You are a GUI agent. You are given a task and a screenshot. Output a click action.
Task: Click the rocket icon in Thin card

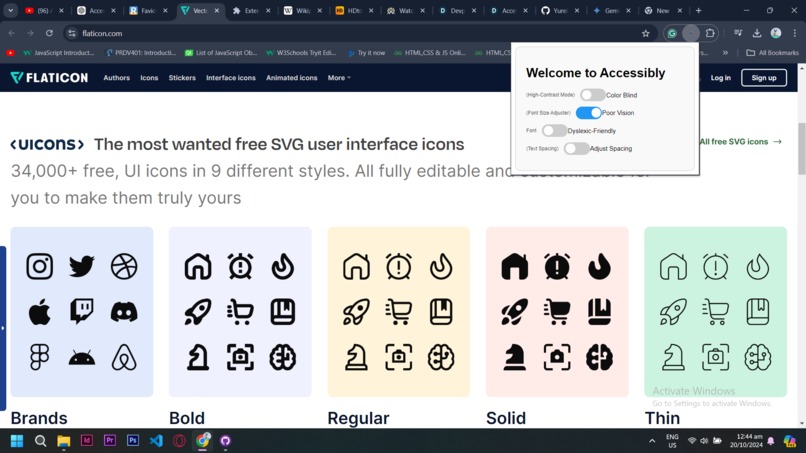(673, 312)
